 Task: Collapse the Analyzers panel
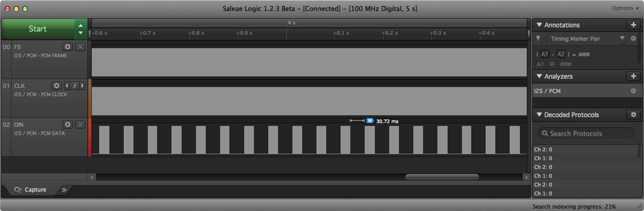click(539, 76)
